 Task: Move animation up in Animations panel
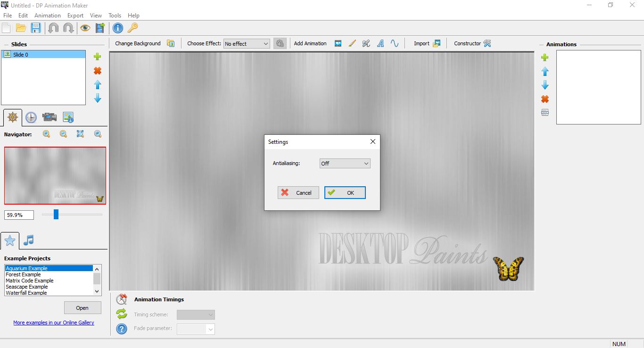pyautogui.click(x=545, y=71)
